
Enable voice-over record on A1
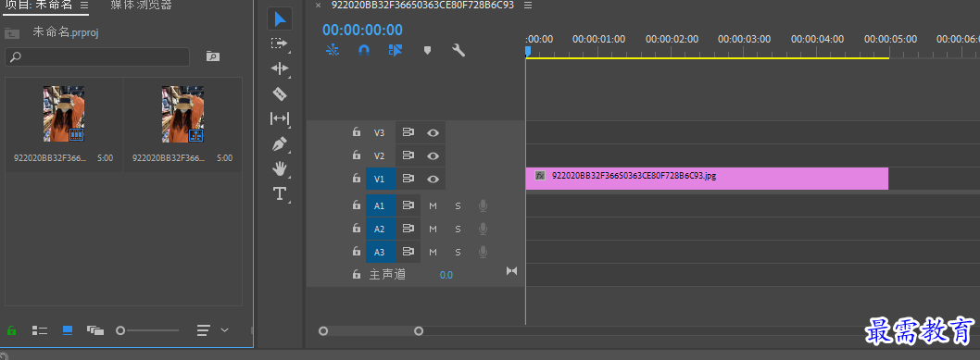click(483, 205)
